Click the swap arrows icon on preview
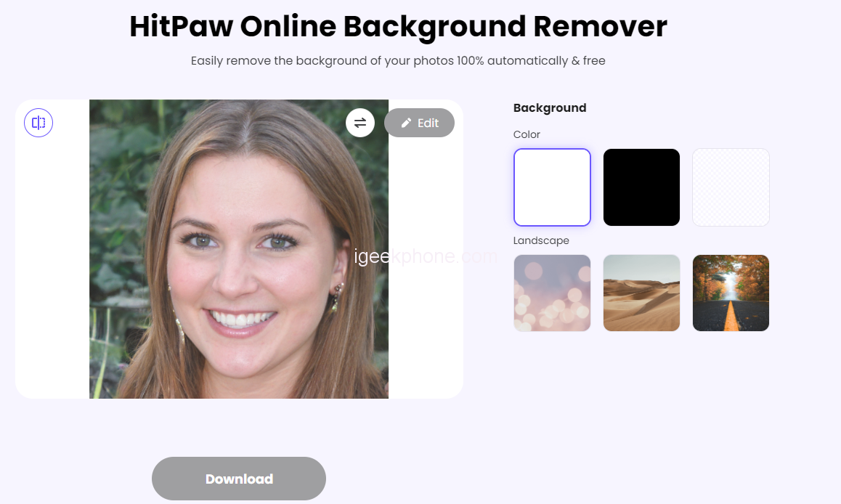The height and width of the screenshot is (504, 841). tap(359, 123)
